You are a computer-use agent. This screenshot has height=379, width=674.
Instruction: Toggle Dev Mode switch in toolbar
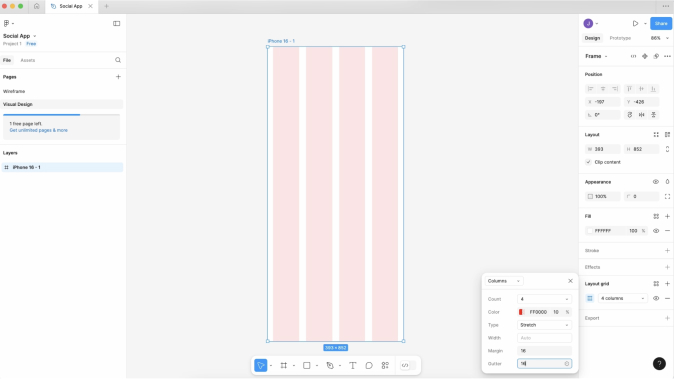[x=408, y=365]
